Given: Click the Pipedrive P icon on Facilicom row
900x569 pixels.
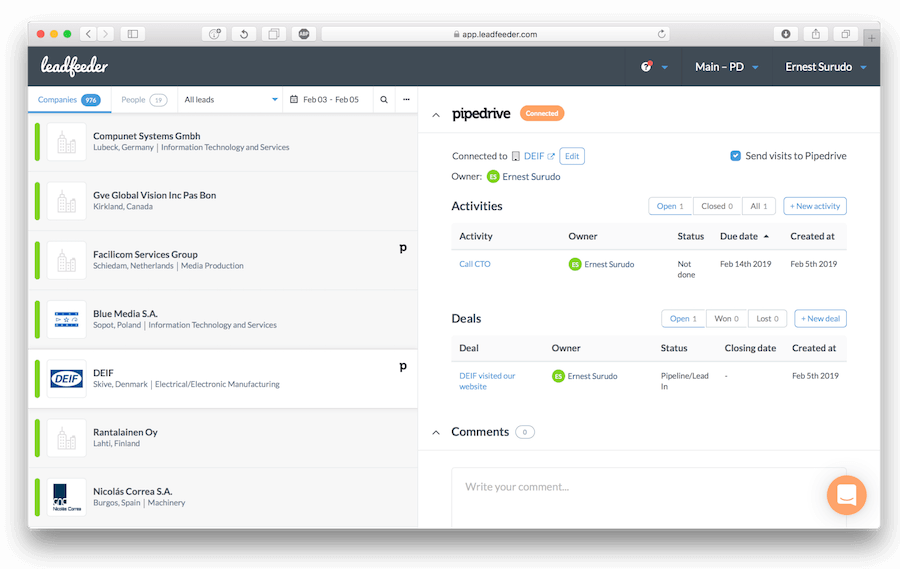Looking at the screenshot, I should (403, 248).
